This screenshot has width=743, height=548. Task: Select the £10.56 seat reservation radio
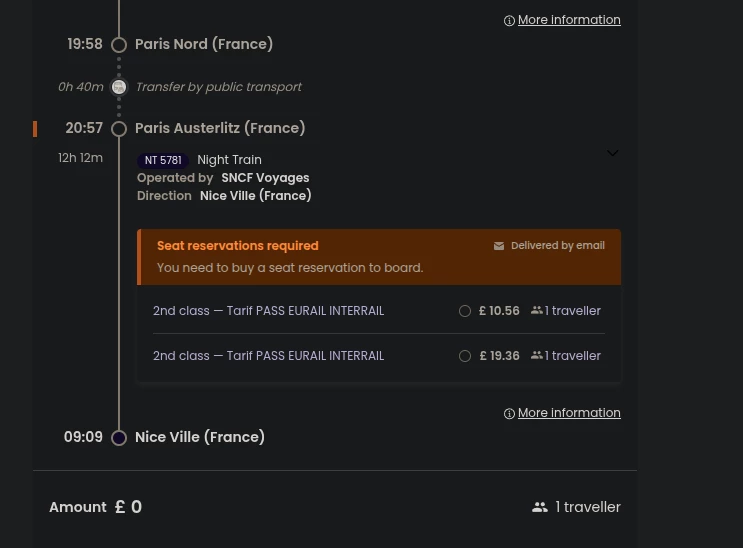tap(465, 311)
